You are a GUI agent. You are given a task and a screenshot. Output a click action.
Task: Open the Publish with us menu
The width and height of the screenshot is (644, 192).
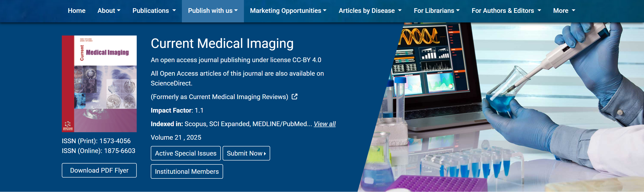213,11
